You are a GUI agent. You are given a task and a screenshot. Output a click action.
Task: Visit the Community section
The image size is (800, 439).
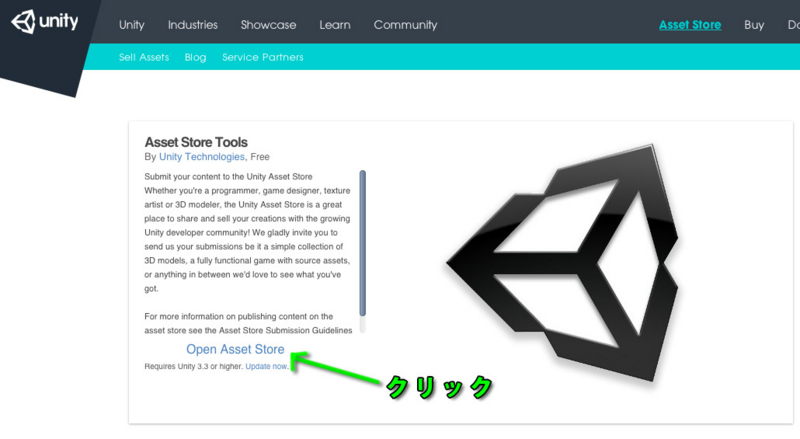click(406, 25)
